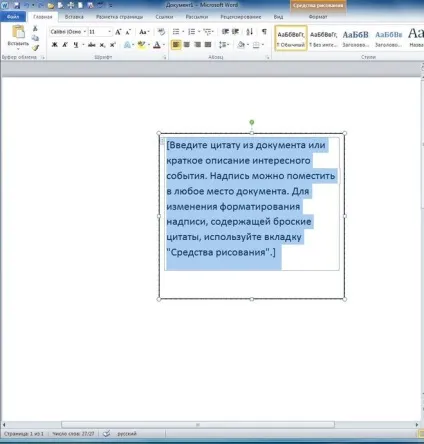Image resolution: width=424 pixels, height=444 pixels.
Task: Click the Grow Font icon
Action: pyautogui.click(x=118, y=32)
